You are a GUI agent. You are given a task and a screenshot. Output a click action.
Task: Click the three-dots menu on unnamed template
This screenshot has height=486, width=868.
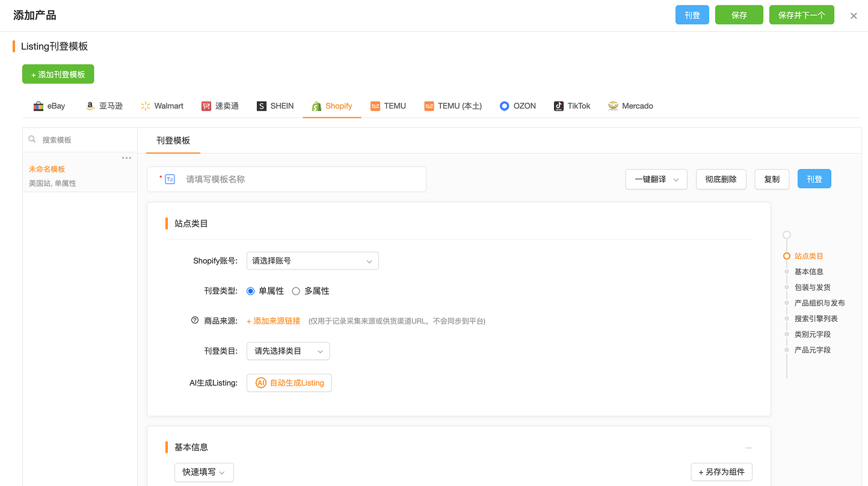[126, 158]
